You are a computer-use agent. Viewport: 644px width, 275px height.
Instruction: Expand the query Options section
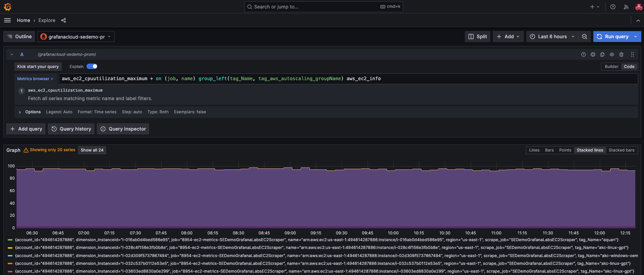[x=20, y=112]
